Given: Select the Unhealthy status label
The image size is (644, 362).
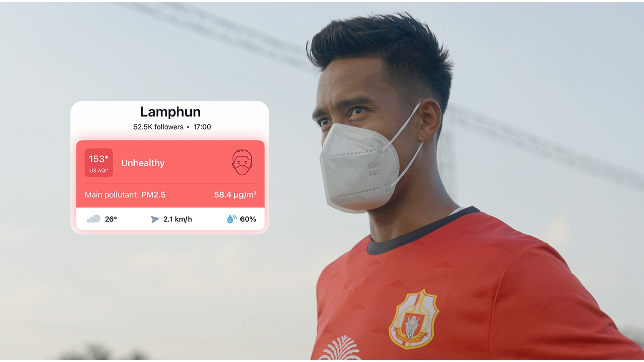Looking at the screenshot, I should click(143, 163).
